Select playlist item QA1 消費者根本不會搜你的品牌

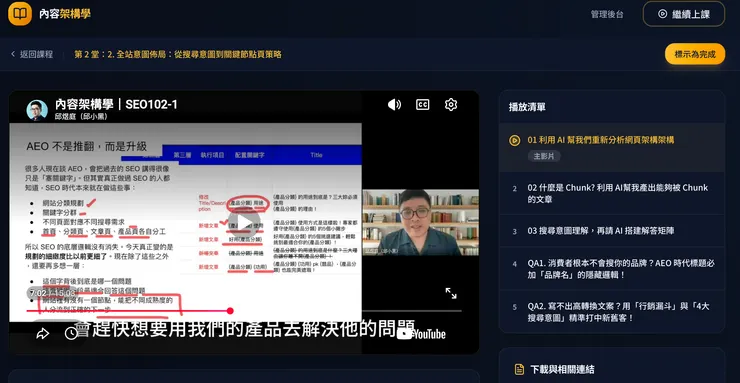[x=612, y=268]
